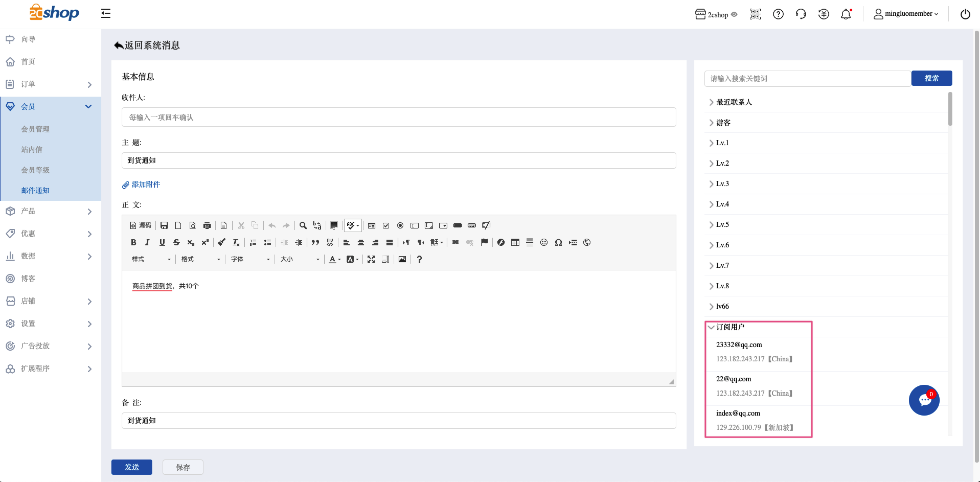Open 邮件通知 submenu item
980x482 pixels.
(x=35, y=191)
